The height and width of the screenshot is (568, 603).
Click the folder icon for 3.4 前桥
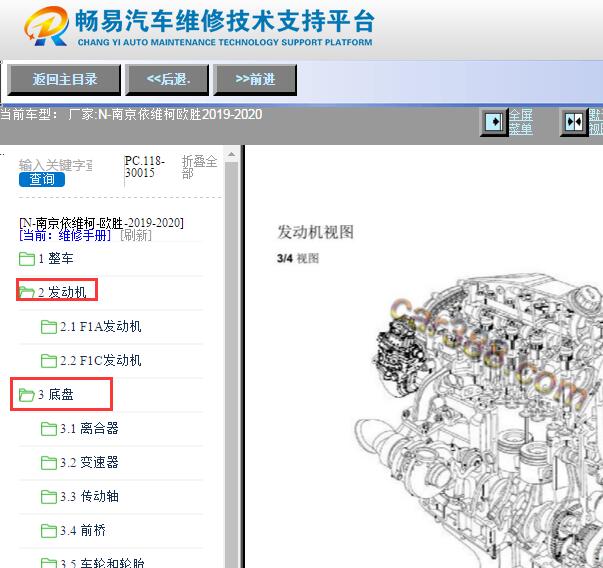pos(49,531)
